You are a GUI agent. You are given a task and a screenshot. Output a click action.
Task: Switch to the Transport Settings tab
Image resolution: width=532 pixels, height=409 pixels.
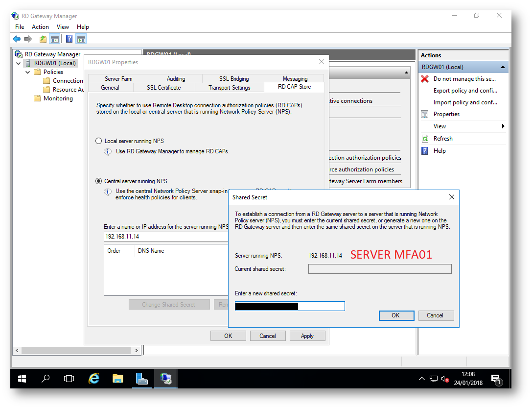click(x=230, y=88)
